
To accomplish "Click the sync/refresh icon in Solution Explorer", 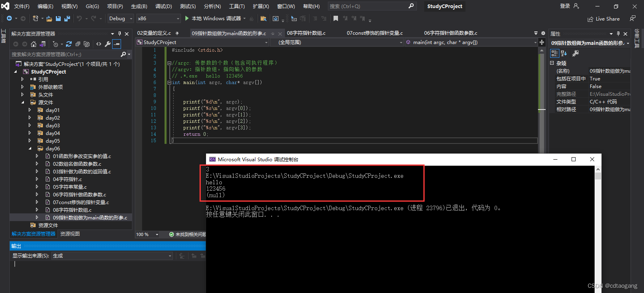I will click(x=69, y=44).
